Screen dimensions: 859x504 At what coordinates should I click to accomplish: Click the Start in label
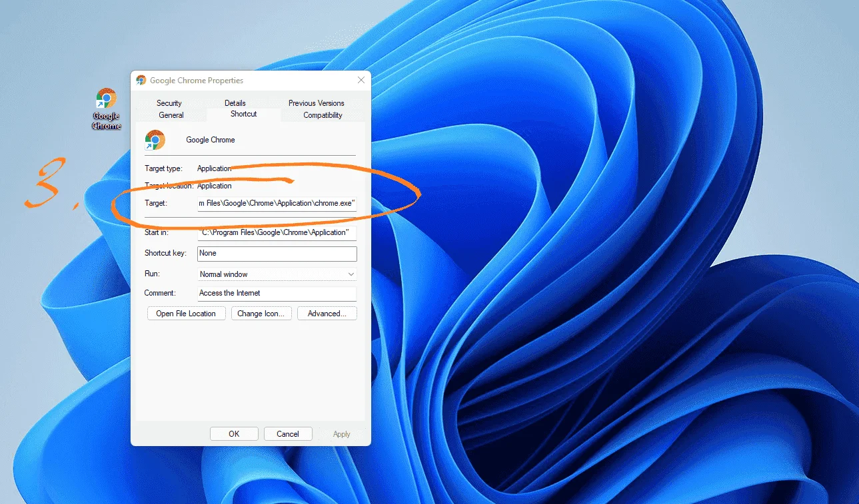pyautogui.click(x=157, y=233)
